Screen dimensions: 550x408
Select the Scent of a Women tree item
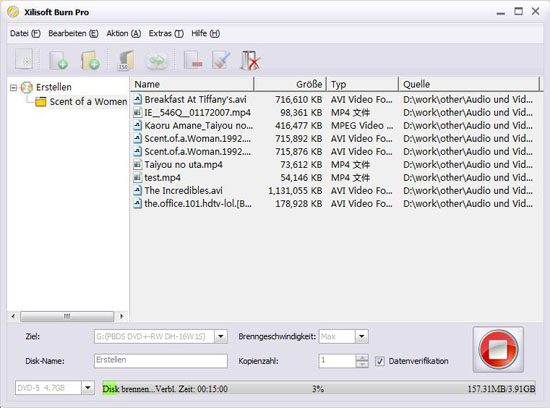point(88,102)
